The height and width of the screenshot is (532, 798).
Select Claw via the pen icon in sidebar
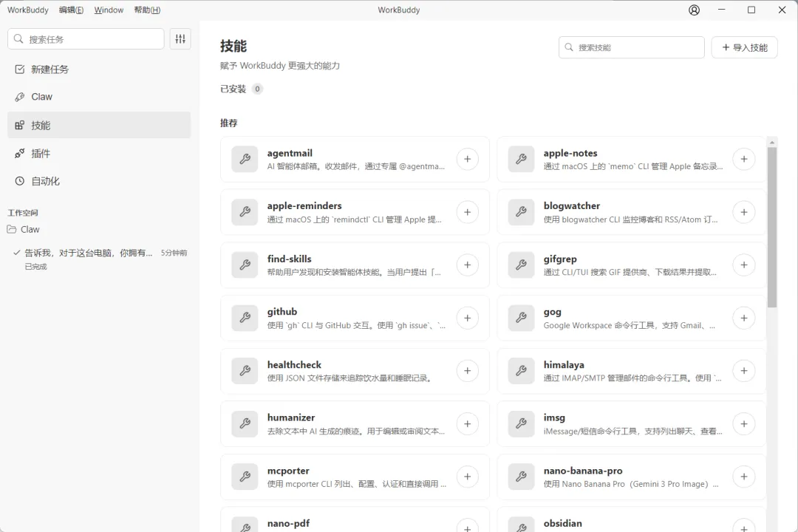point(19,96)
